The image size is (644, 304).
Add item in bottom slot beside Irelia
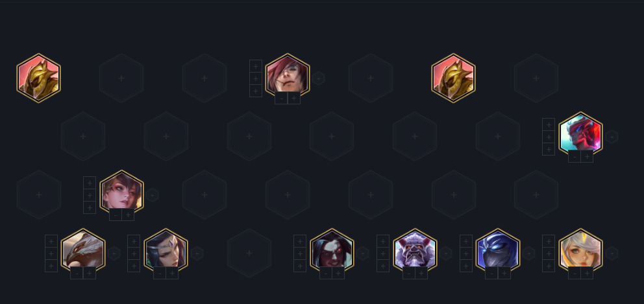click(134, 266)
